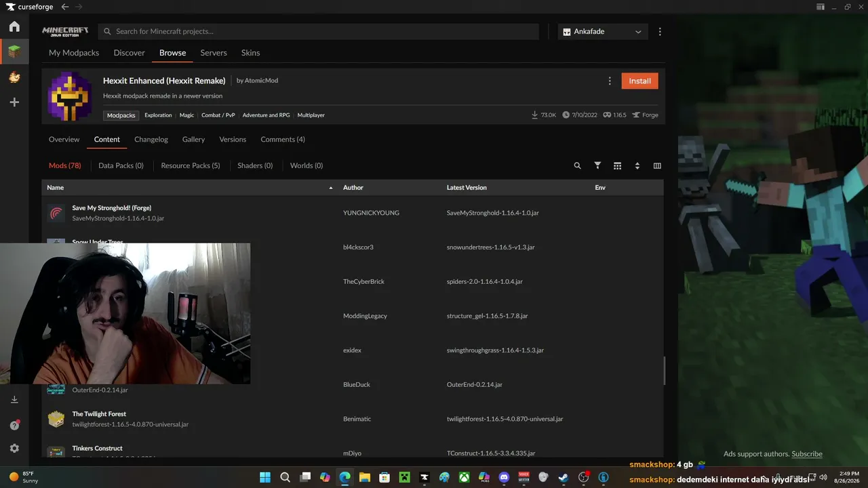Launch Minecraft creeper icon in taskbar

tap(404, 477)
